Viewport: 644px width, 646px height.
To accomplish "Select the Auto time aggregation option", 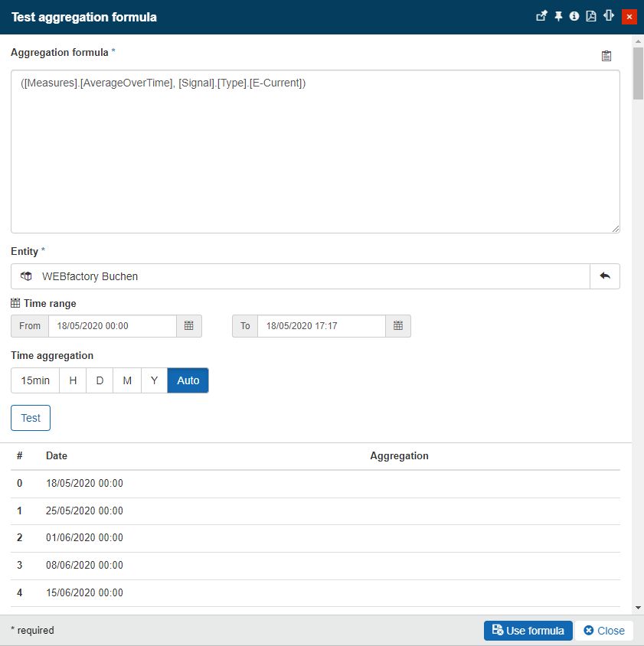I will [x=188, y=380].
